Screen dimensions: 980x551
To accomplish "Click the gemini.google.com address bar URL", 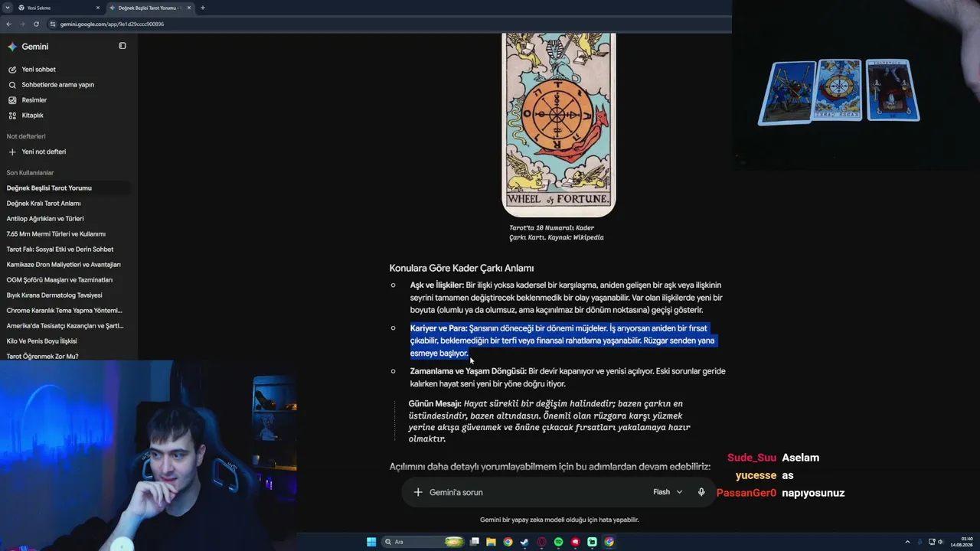I will [113, 24].
